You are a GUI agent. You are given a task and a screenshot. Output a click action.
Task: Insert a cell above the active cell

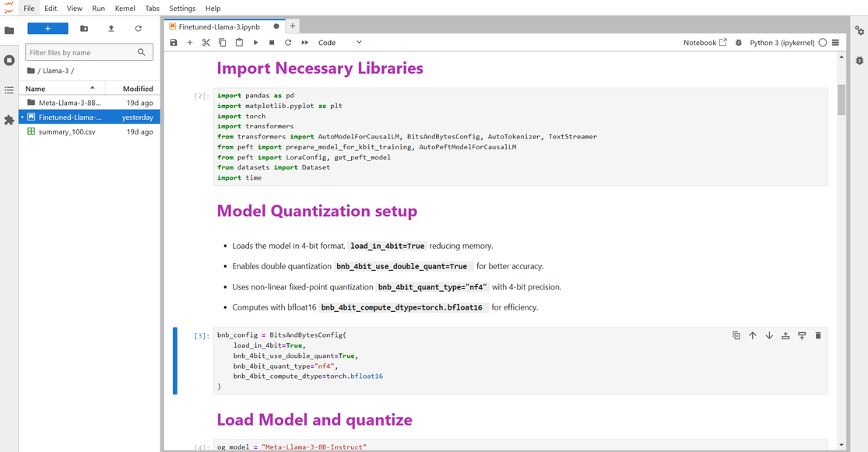(x=785, y=335)
